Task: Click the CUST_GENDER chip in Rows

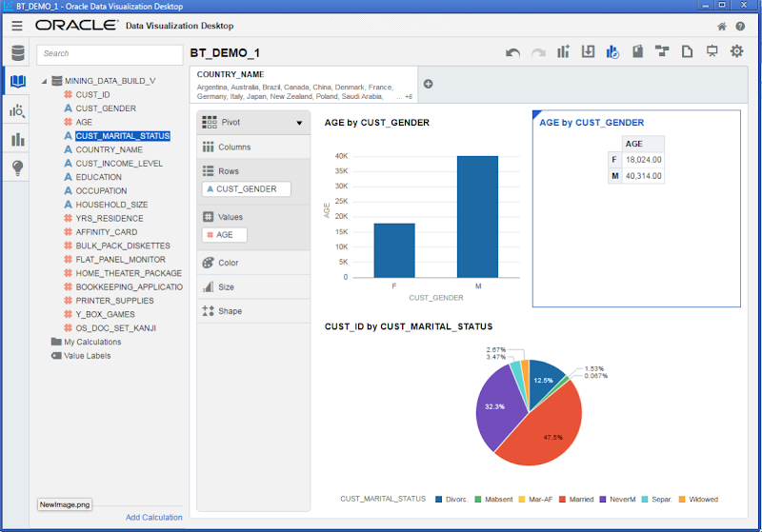Action: point(247,188)
